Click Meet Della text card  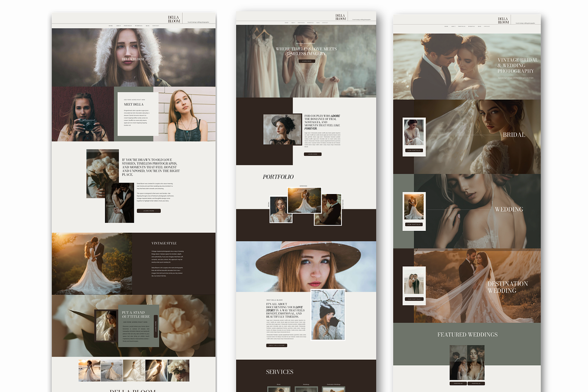click(x=138, y=114)
